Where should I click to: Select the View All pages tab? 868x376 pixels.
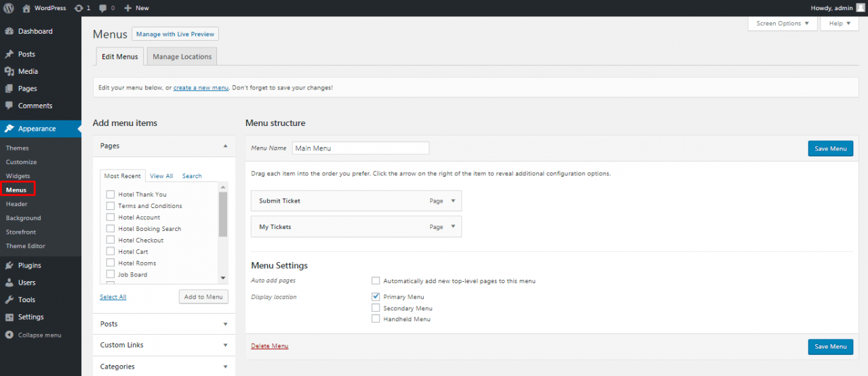(161, 176)
